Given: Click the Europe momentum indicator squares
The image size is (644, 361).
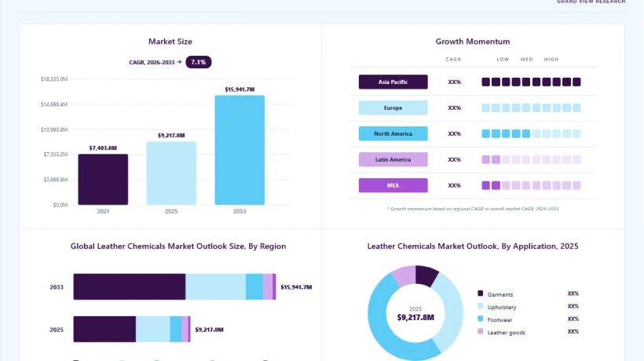Looking at the screenshot, I should point(531,108).
